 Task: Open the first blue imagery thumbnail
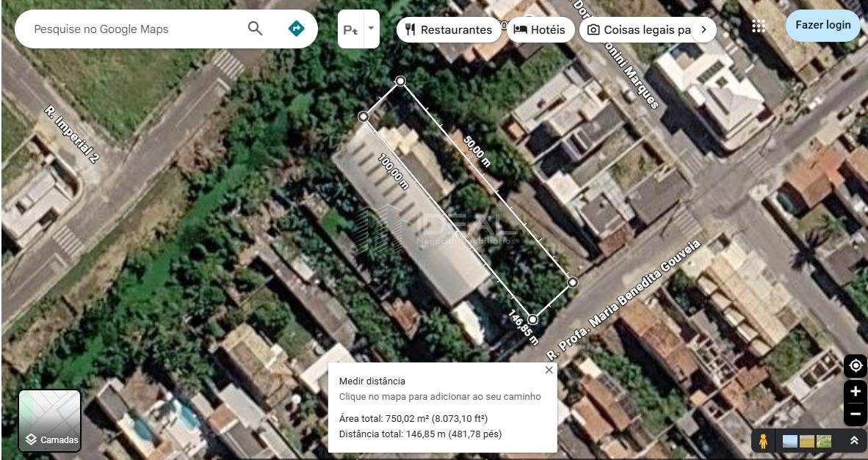pos(790,441)
